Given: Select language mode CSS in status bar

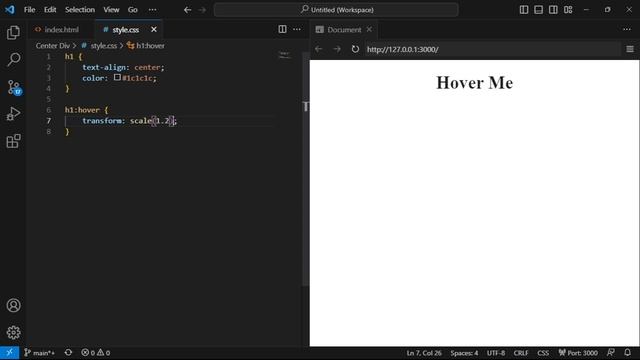Looking at the screenshot, I should click(543, 353).
